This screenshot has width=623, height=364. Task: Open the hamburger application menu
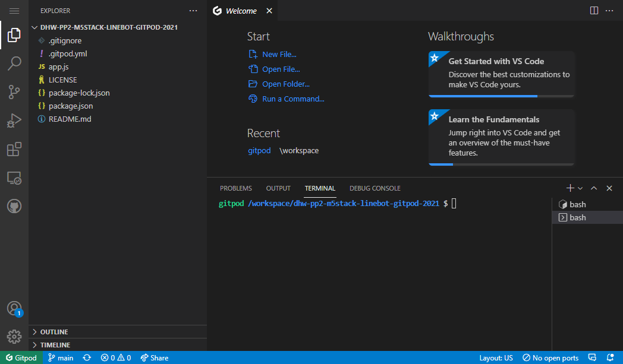(x=14, y=11)
